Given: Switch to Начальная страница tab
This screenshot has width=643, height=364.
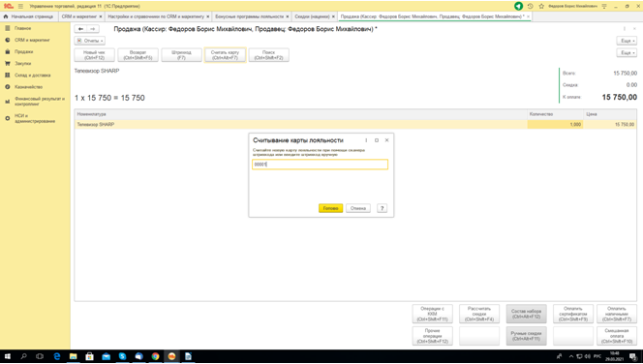Looking at the screenshot, I should click(29, 16).
